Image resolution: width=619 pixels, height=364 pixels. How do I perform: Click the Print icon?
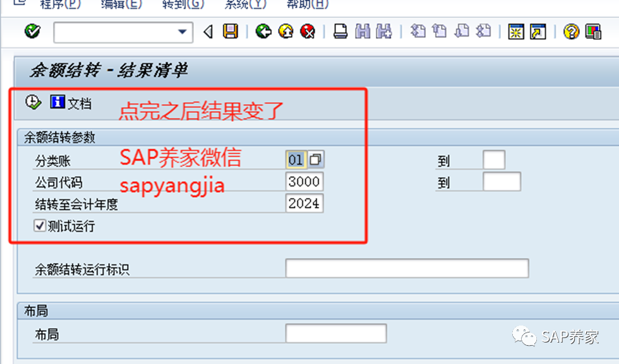[x=340, y=31]
